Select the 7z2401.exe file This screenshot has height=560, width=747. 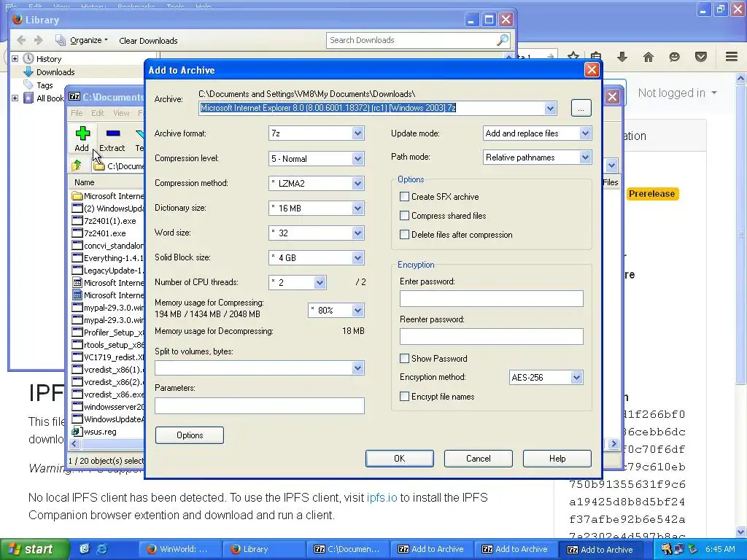point(105,233)
